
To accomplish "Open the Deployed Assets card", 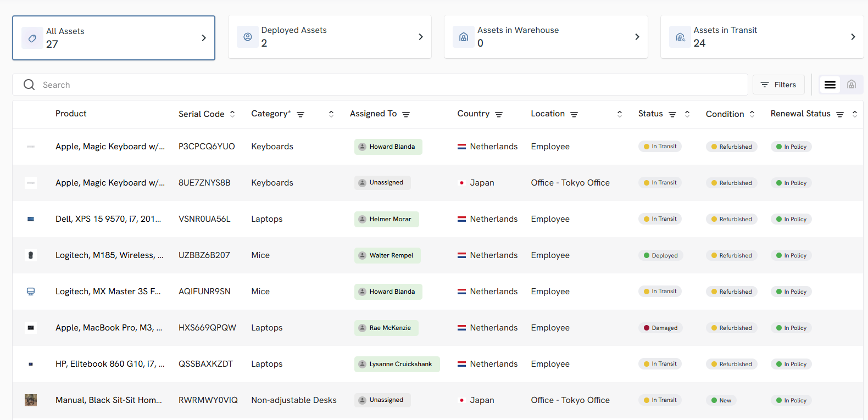I will pos(330,37).
